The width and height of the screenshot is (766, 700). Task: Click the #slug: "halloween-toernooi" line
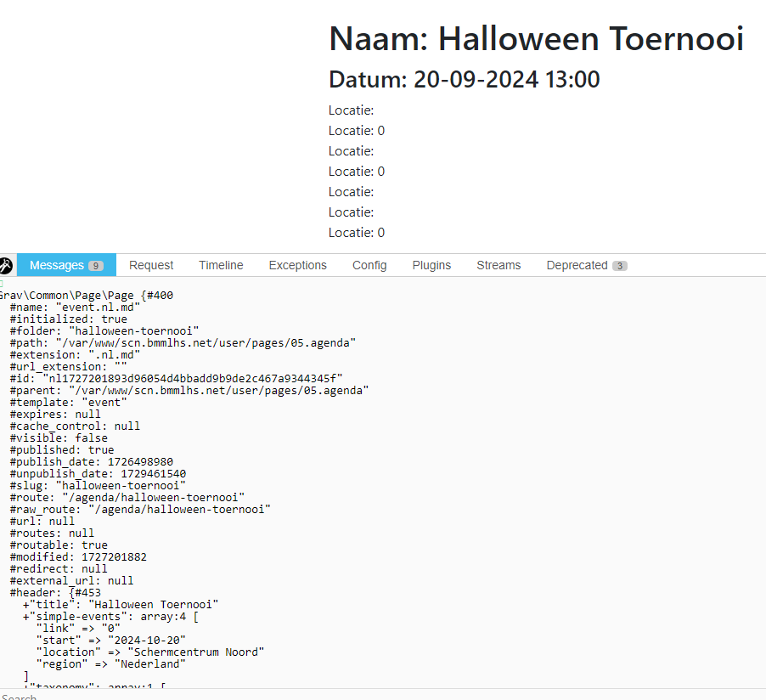click(98, 486)
